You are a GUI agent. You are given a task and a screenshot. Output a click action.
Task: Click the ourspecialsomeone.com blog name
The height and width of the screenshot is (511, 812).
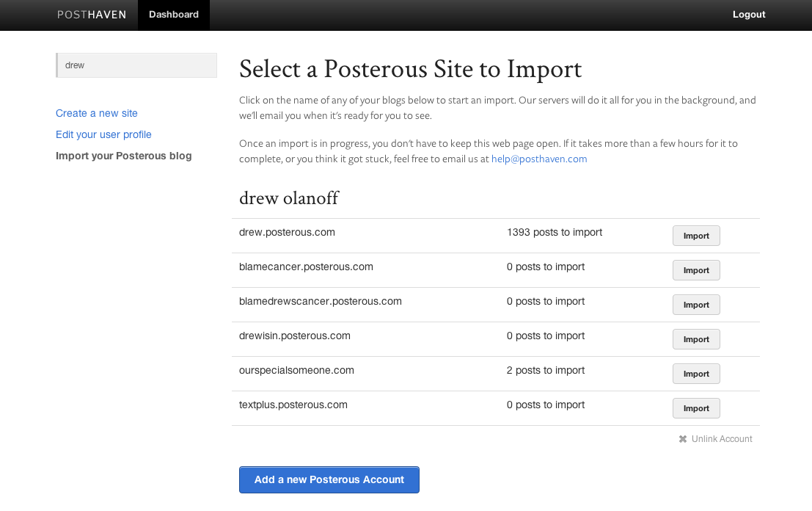(x=296, y=370)
